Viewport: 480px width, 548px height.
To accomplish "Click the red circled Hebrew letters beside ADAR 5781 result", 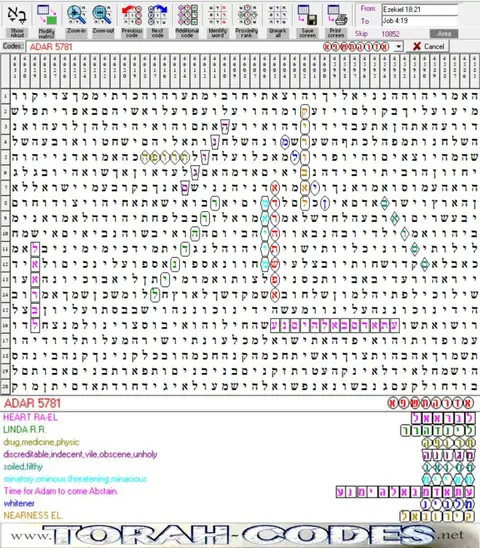I will click(x=431, y=403).
